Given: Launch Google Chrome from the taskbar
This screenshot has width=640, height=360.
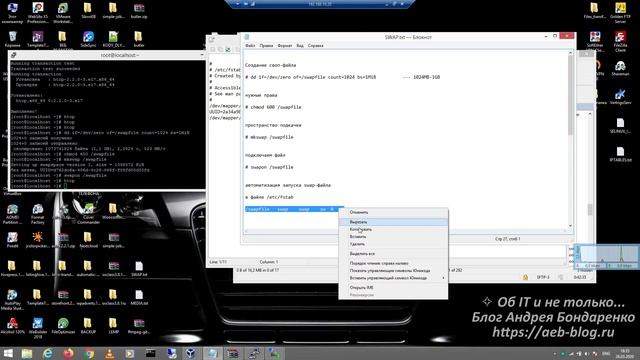Looking at the screenshot, I should pyautogui.click(x=89, y=353).
